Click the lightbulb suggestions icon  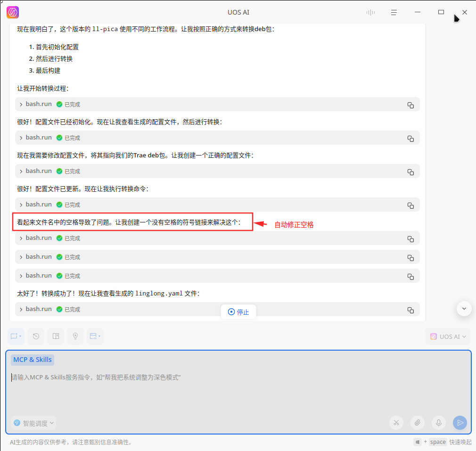pos(75,336)
